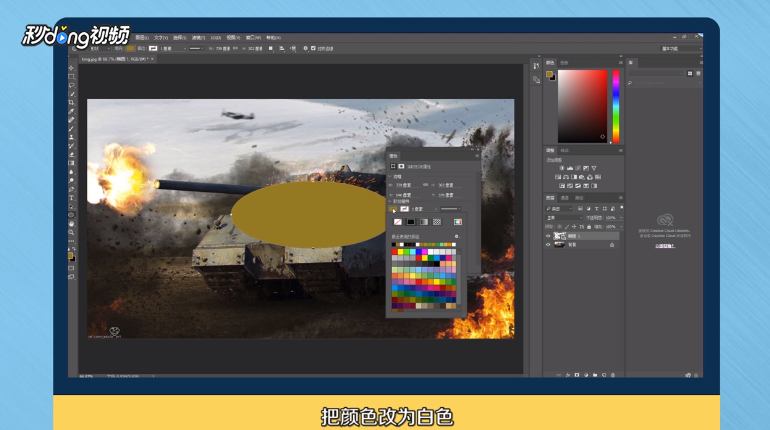Hide the Background layer via eye icon
The image size is (770, 430).
click(548, 244)
